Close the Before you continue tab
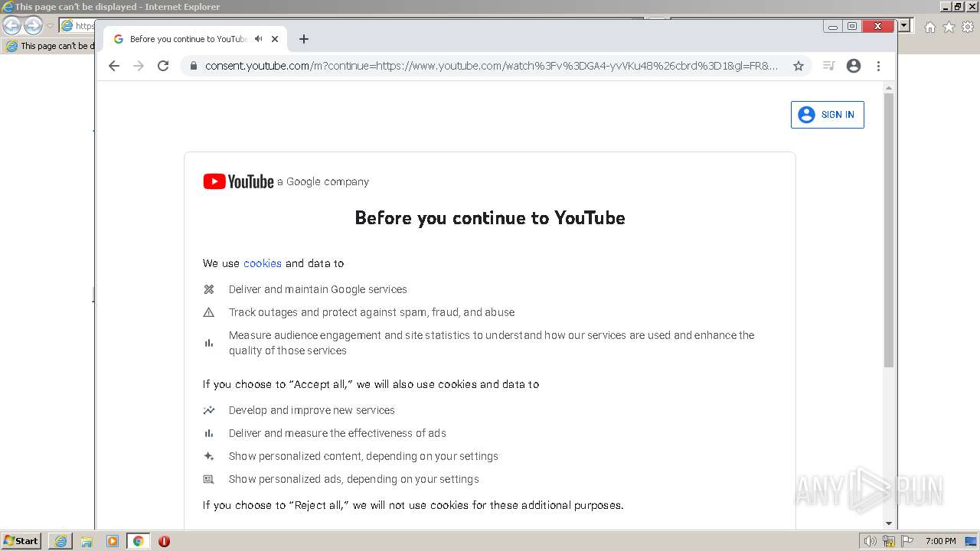Image resolution: width=980 pixels, height=551 pixels. (x=275, y=39)
